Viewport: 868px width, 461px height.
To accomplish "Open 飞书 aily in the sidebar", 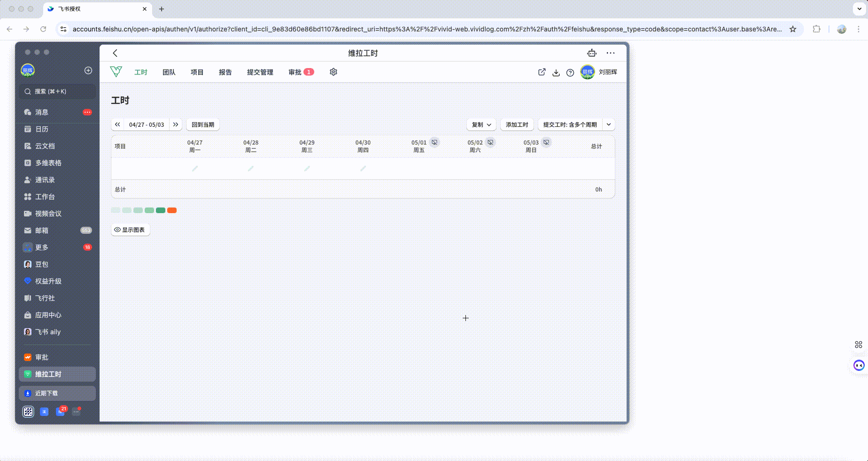I will click(x=57, y=332).
